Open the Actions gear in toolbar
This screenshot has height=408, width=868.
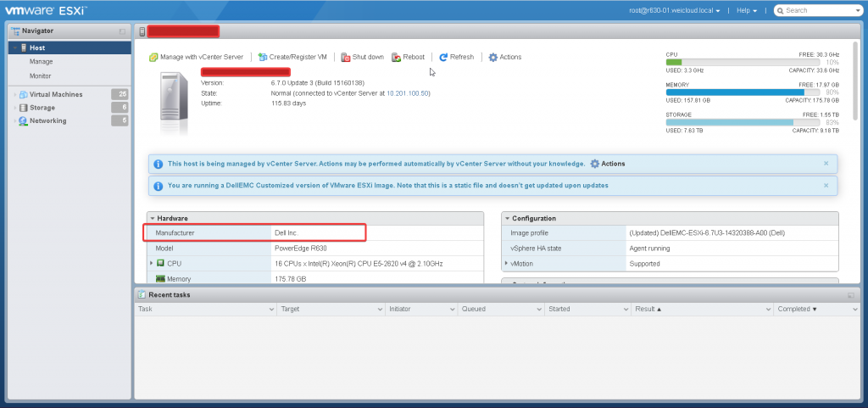click(492, 57)
